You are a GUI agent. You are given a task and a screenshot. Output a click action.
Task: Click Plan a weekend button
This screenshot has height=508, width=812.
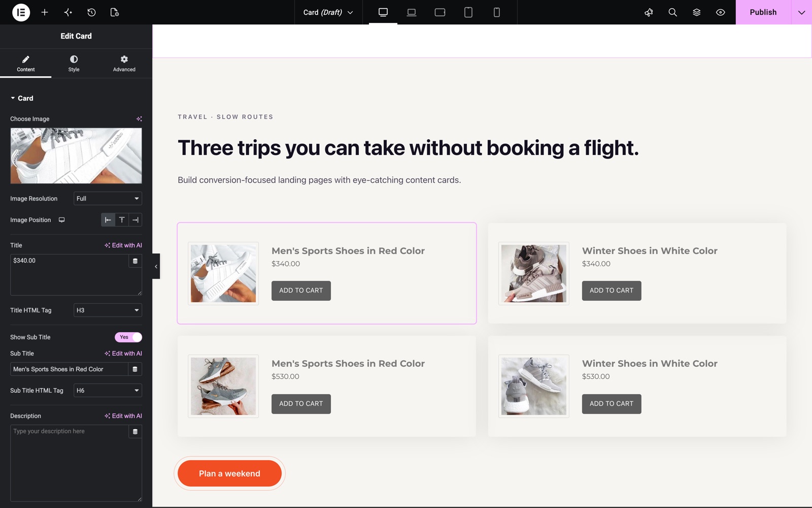(x=229, y=473)
